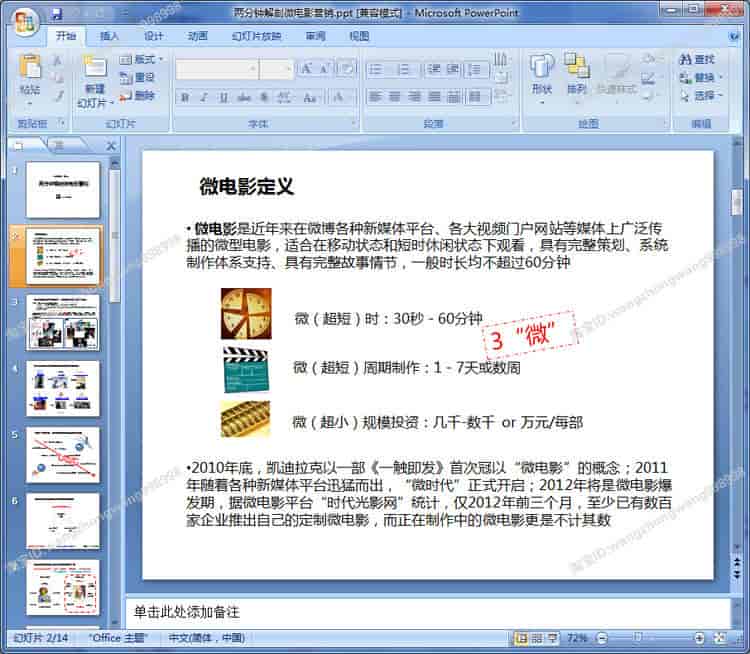Click the Font Color icon
Screen dimensions: 750x654
coord(338,98)
